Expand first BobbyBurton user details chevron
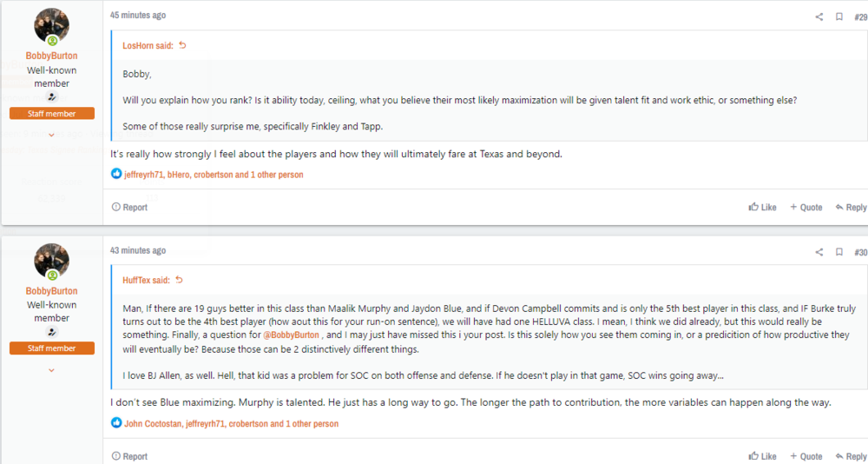Viewport: 868px width, 464px height. 51,135
